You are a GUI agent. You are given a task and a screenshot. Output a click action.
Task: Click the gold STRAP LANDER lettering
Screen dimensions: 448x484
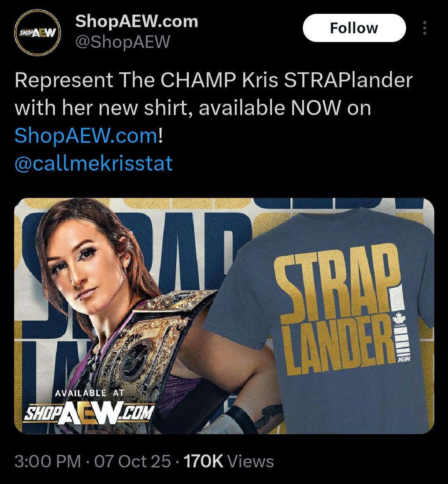pos(339,312)
